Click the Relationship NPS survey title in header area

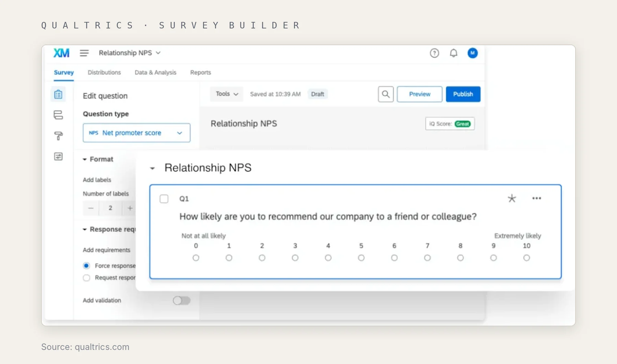[x=244, y=124]
